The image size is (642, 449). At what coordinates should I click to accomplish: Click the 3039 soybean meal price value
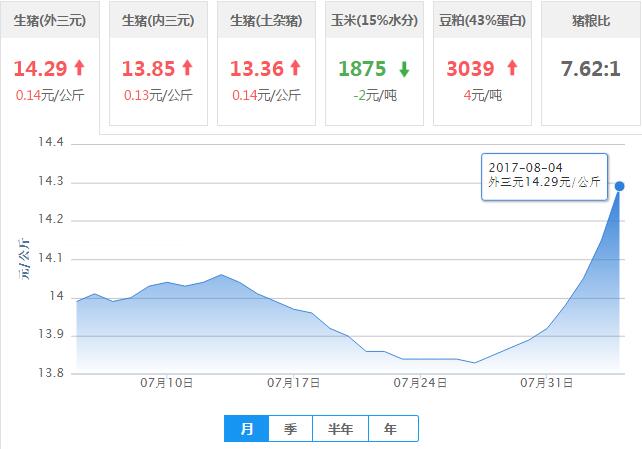470,68
